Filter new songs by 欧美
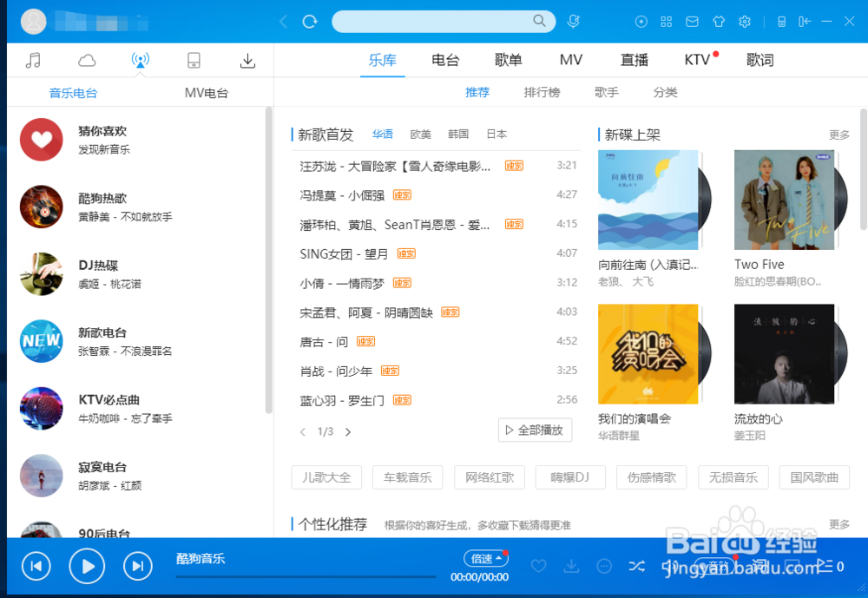The height and width of the screenshot is (598, 868). 421,134
